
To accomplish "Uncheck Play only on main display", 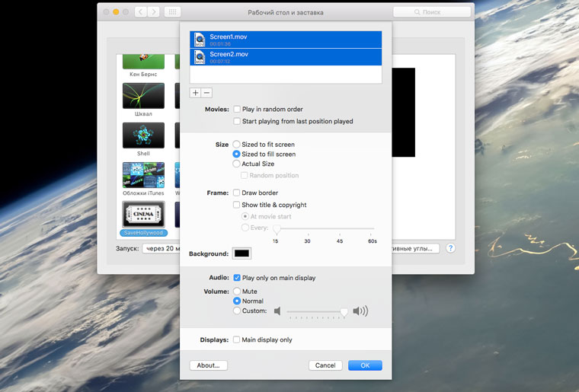I will pos(237,278).
